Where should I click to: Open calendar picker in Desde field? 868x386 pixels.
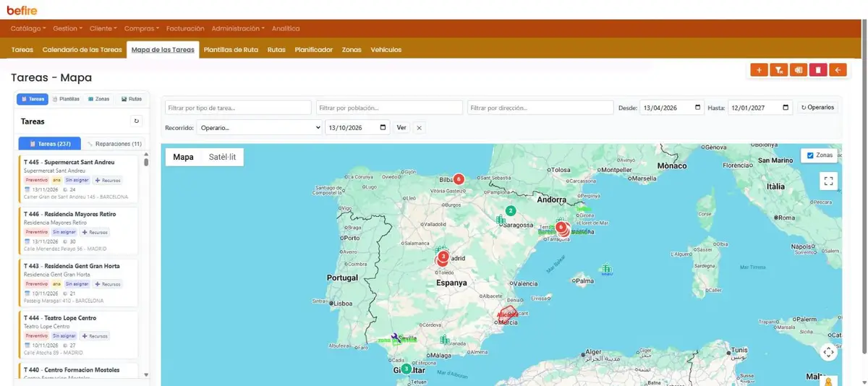point(698,108)
